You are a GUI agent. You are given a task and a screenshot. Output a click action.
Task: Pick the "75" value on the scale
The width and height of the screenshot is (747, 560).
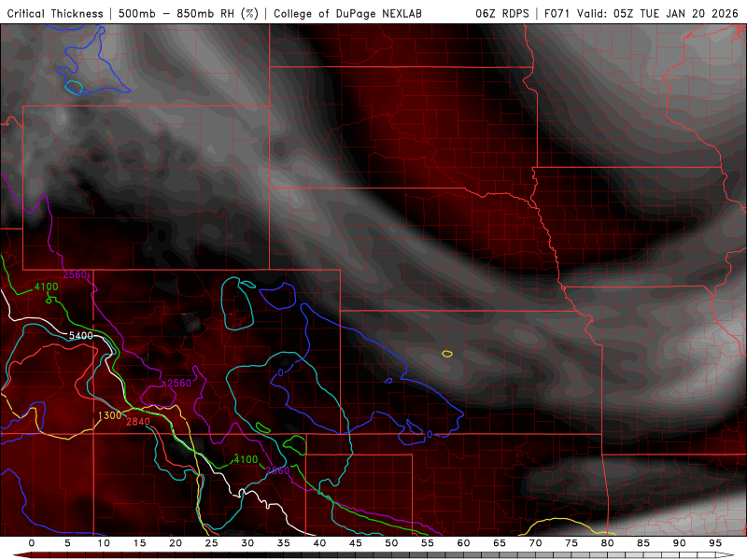click(571, 543)
